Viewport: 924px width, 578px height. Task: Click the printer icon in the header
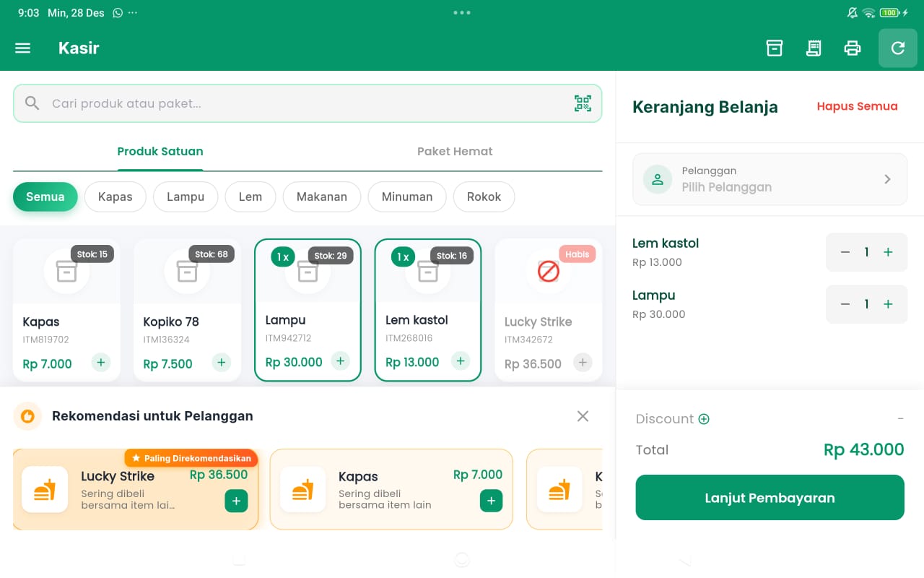pyautogui.click(x=853, y=48)
